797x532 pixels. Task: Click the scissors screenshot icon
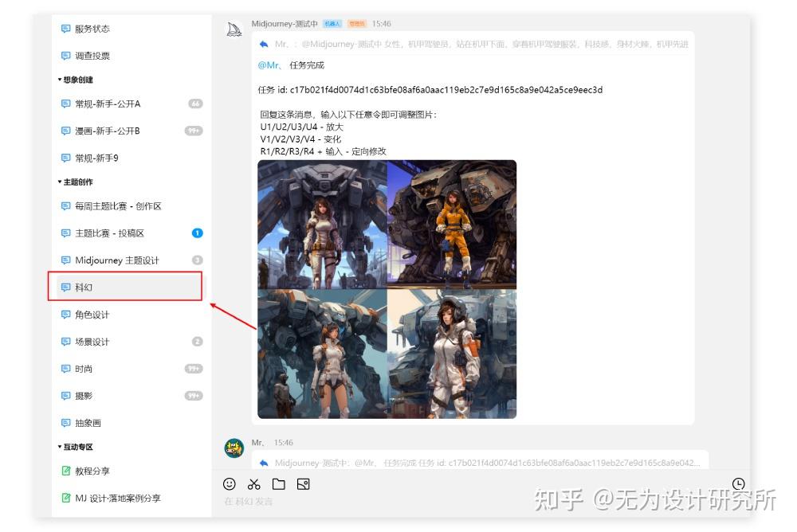coord(253,484)
